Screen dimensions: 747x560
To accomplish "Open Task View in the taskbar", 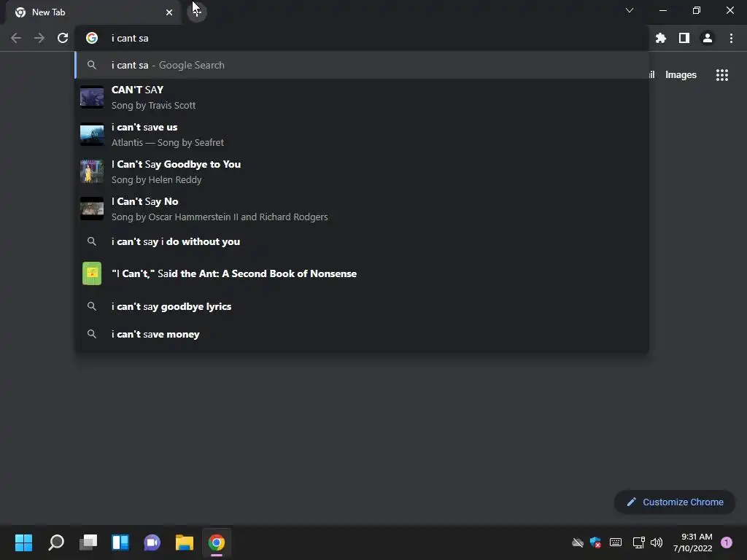I will (x=88, y=542).
